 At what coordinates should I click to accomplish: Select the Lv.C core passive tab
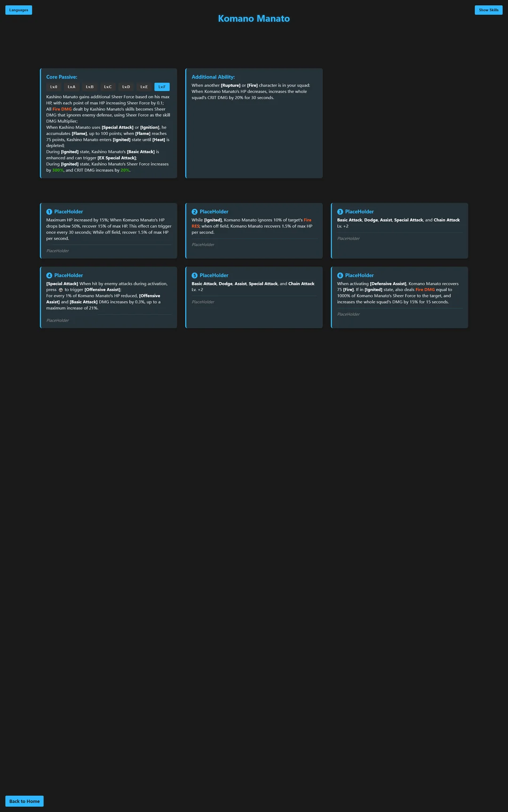point(108,87)
